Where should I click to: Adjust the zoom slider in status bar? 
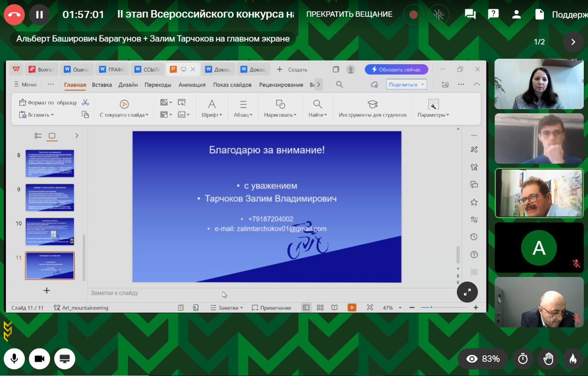pyautogui.click(x=431, y=308)
